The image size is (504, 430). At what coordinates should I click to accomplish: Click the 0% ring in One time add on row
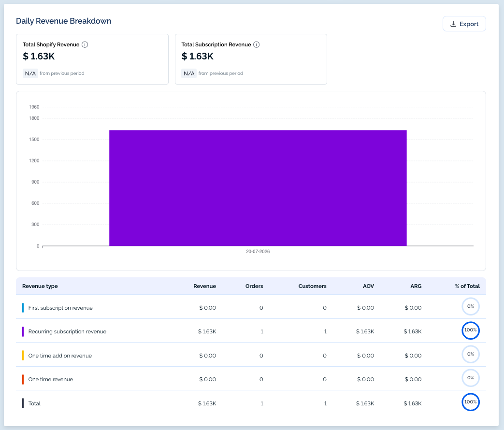click(x=471, y=354)
